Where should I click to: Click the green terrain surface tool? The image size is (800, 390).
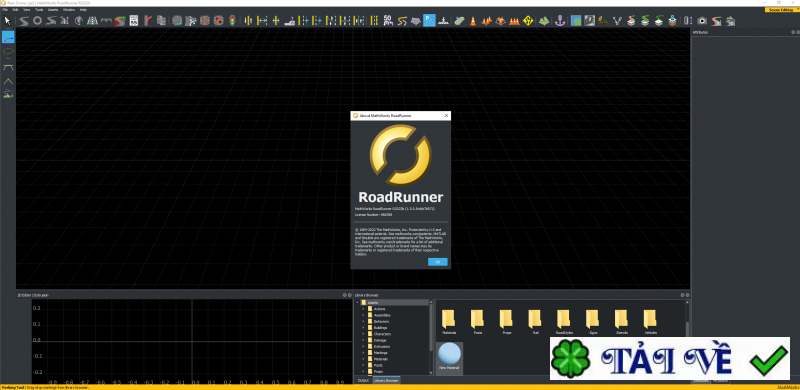(x=544, y=21)
